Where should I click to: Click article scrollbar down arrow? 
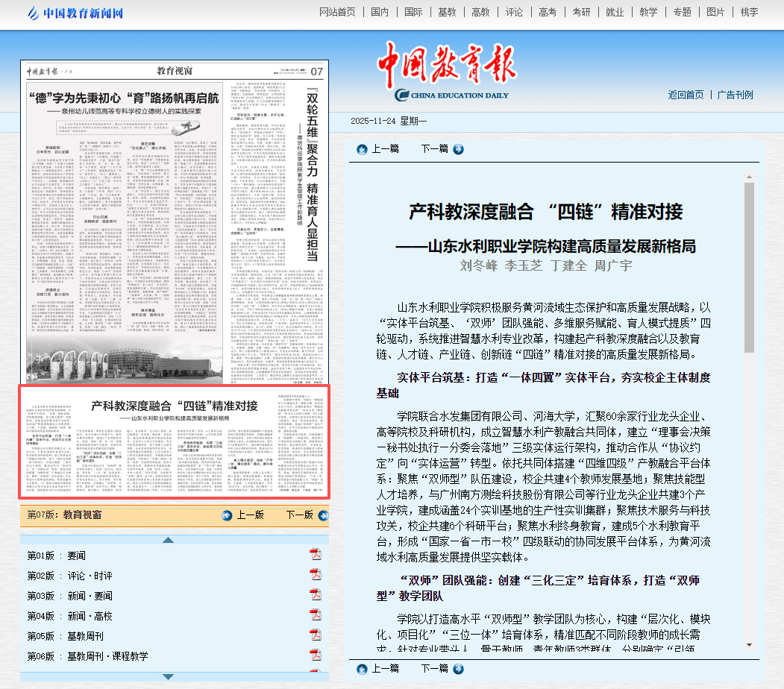coord(749,644)
